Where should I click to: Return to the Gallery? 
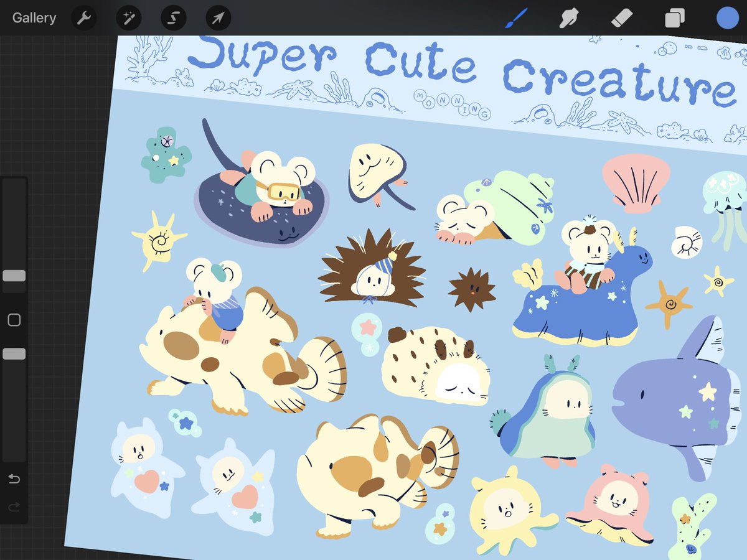coord(34,18)
